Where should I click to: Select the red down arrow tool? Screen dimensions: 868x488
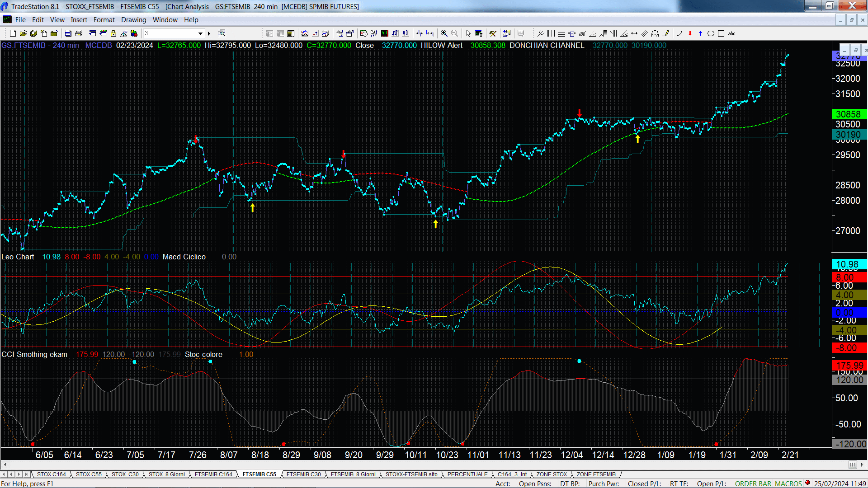(x=690, y=33)
